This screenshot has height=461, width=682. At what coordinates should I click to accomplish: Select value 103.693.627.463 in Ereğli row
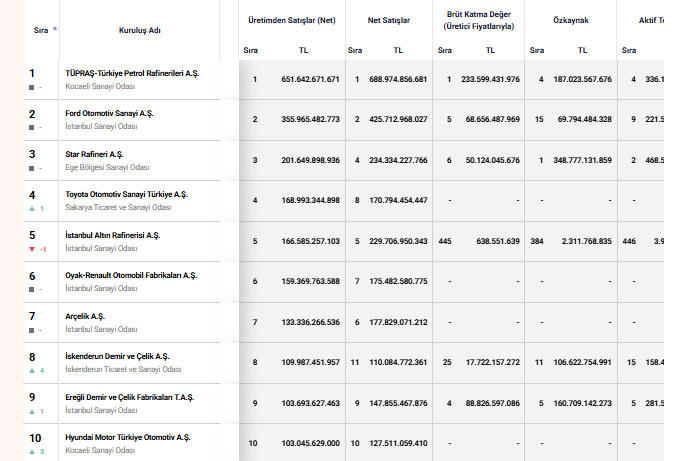[x=310, y=403]
